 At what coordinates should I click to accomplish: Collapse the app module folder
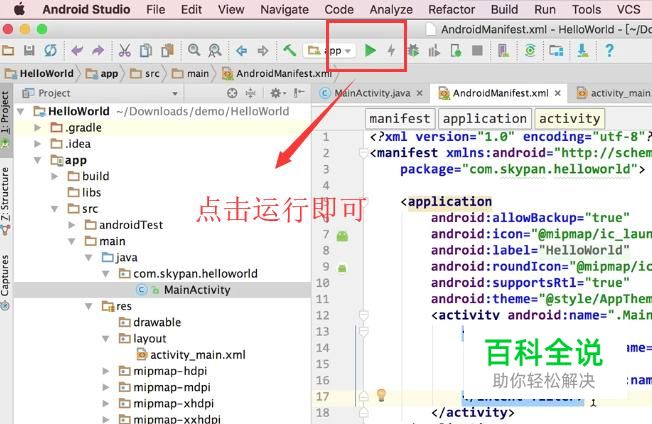pos(37,160)
